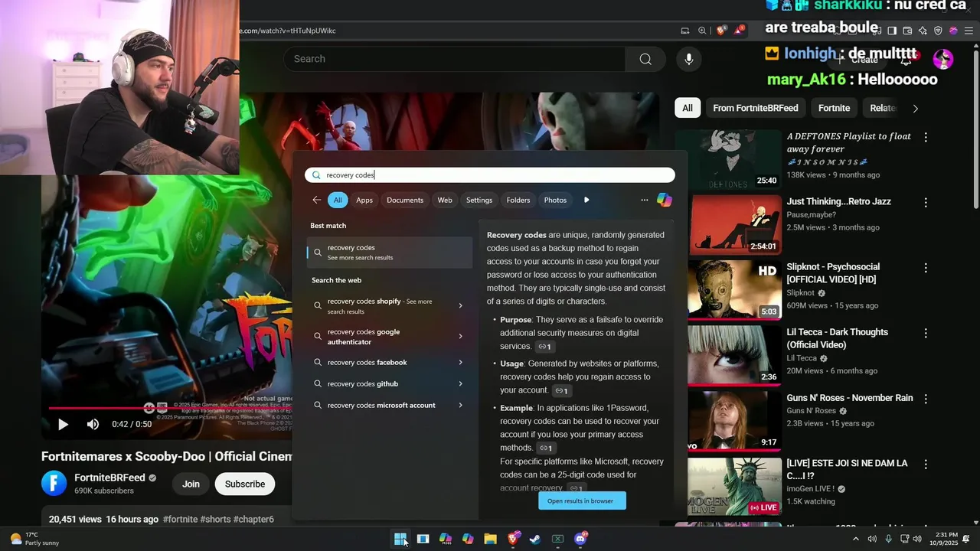Select the Fortnite filter chip
The height and width of the screenshot is (551, 980).
point(834,108)
